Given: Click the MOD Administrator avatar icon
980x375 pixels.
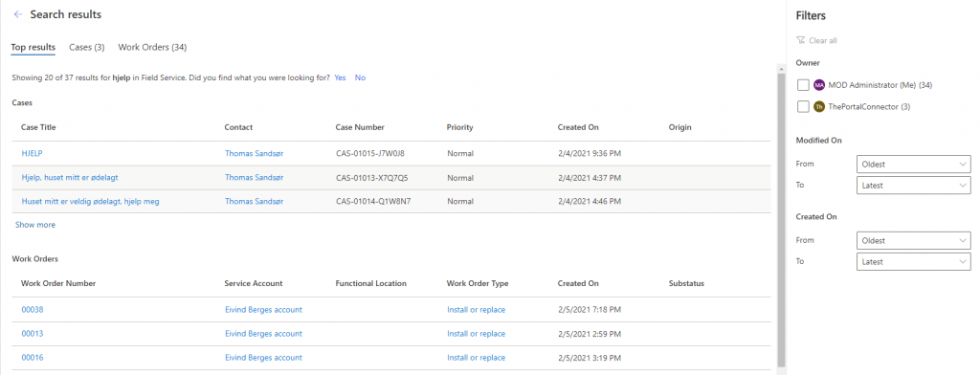Looking at the screenshot, I should pos(819,85).
